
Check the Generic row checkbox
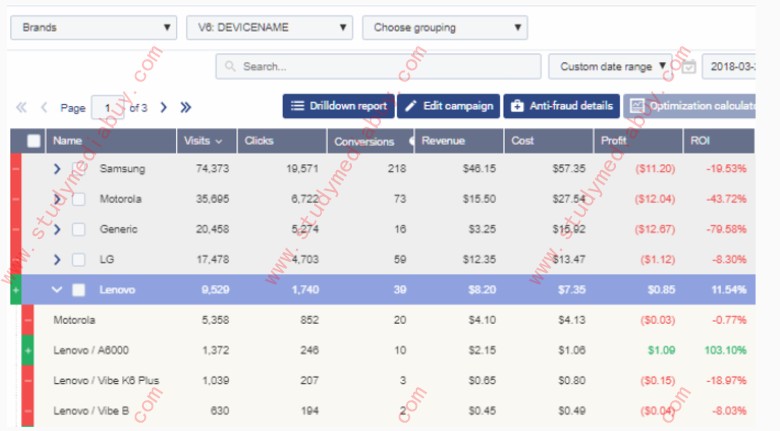79,229
